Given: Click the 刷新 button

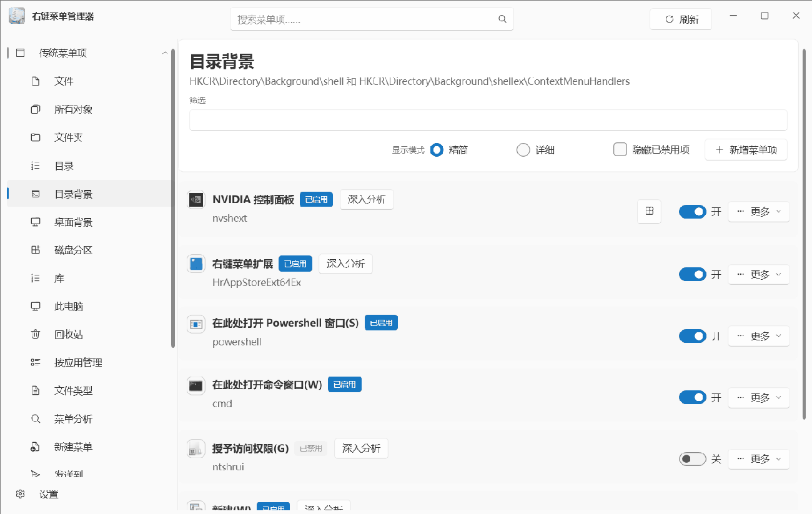Looking at the screenshot, I should point(681,19).
